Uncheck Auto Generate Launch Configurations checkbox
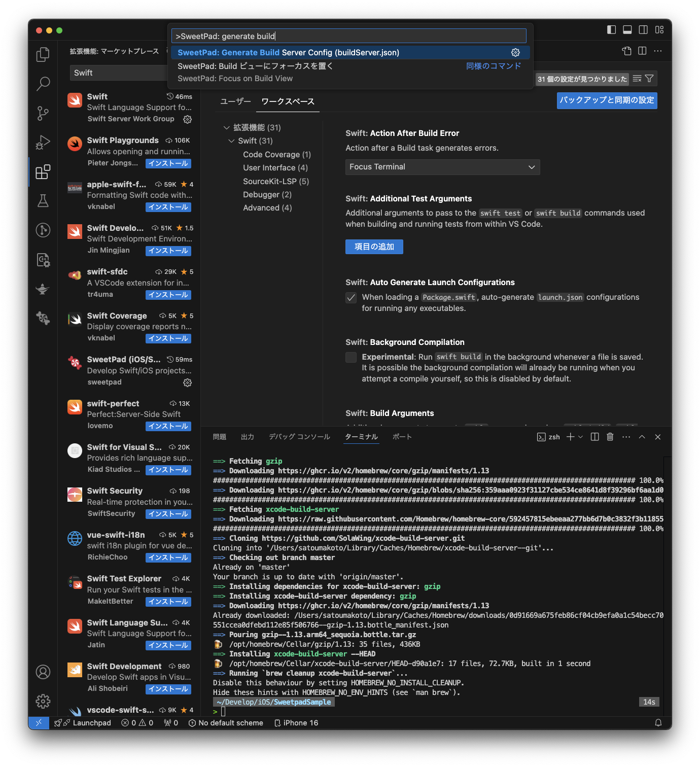 pos(351,298)
